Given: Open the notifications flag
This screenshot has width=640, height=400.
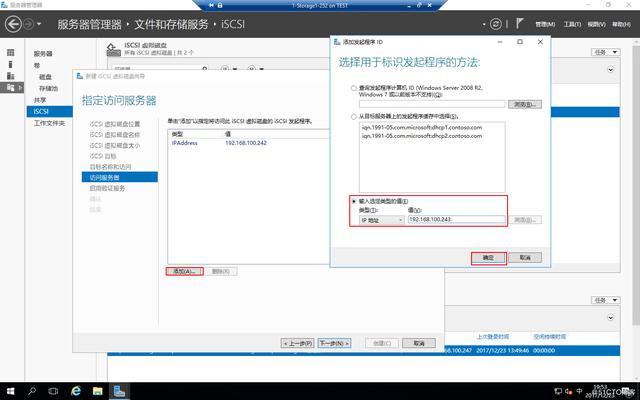Looking at the screenshot, I should point(520,23).
